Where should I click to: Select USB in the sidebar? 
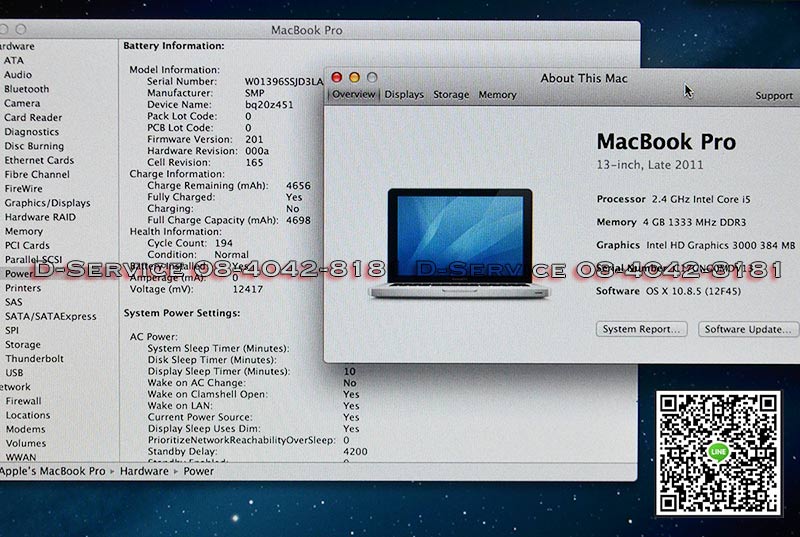pyautogui.click(x=14, y=373)
